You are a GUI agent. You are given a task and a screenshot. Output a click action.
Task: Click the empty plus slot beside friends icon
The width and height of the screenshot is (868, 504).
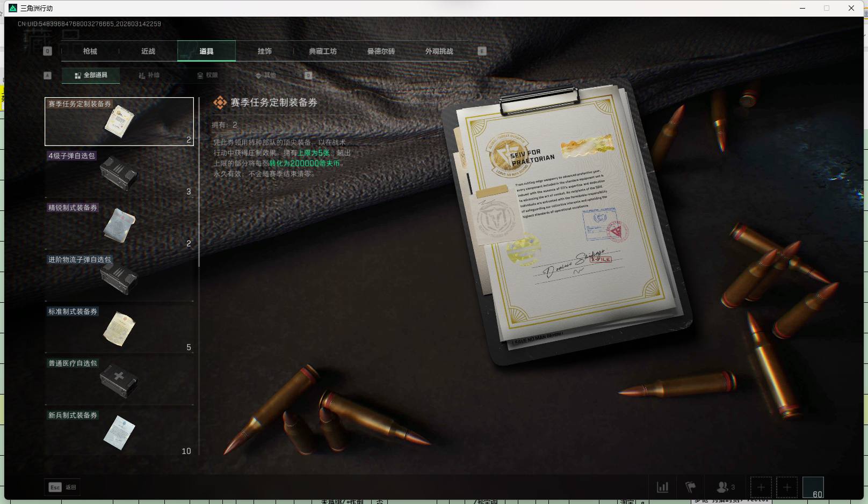[x=761, y=487]
